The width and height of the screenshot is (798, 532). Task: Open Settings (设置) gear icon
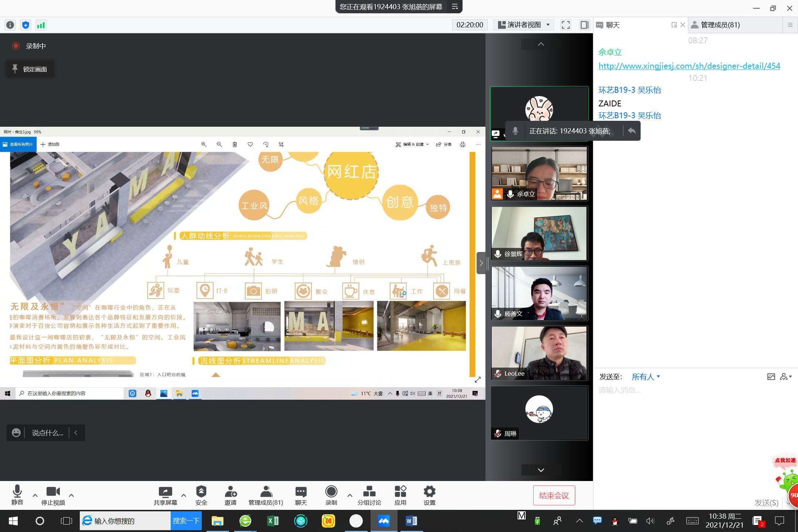429,495
